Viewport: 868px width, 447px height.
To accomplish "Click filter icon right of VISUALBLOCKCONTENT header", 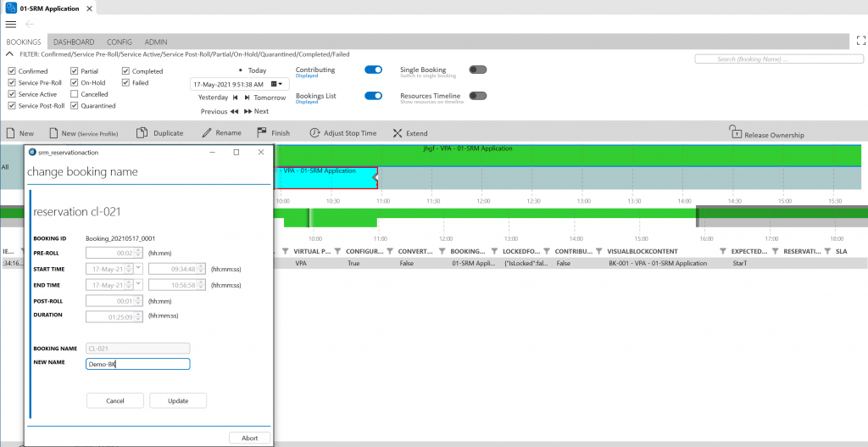I will [723, 251].
